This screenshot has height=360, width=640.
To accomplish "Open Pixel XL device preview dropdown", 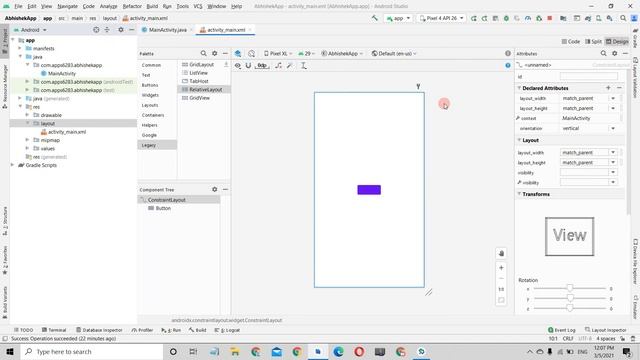I will 278,53.
